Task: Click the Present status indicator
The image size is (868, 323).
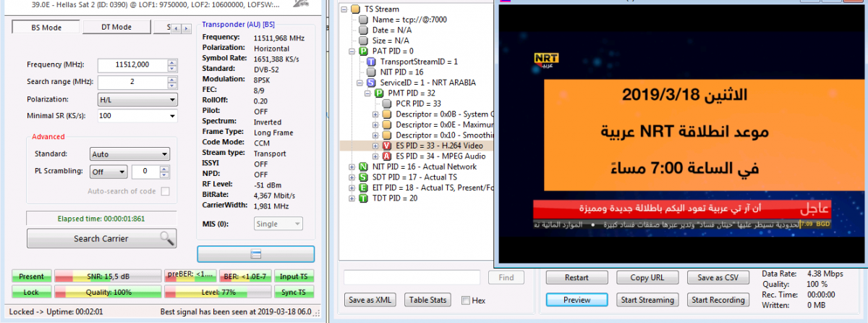Action: 31,276
